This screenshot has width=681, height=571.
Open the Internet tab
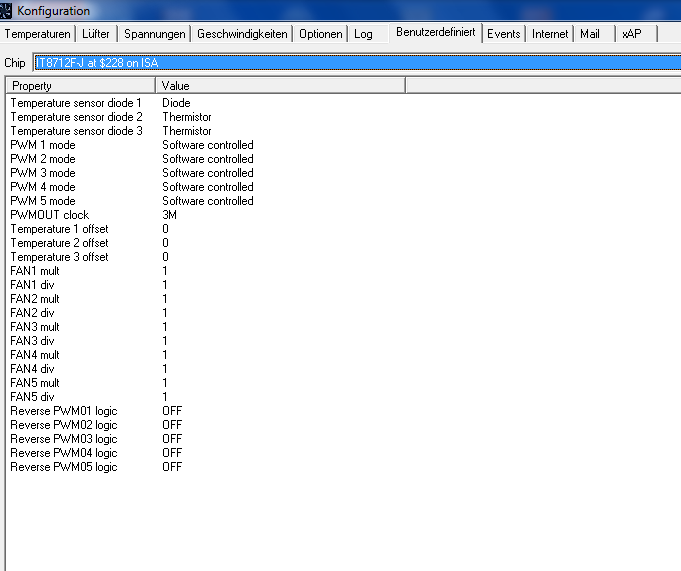tap(550, 34)
